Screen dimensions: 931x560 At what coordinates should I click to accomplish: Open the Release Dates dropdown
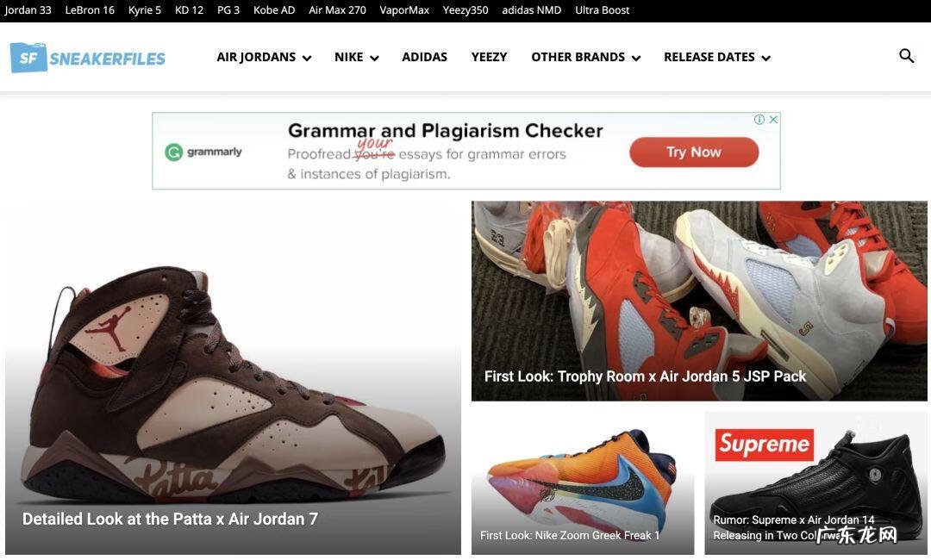point(717,57)
